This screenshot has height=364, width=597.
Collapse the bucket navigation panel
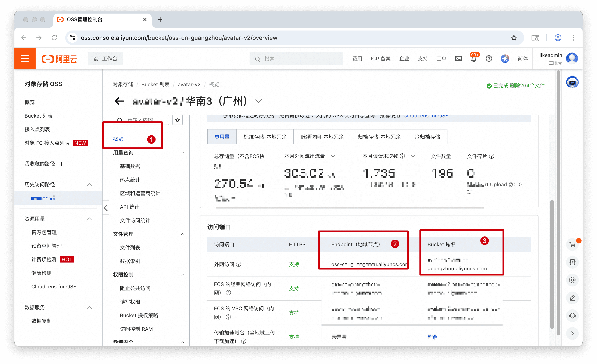(106, 208)
